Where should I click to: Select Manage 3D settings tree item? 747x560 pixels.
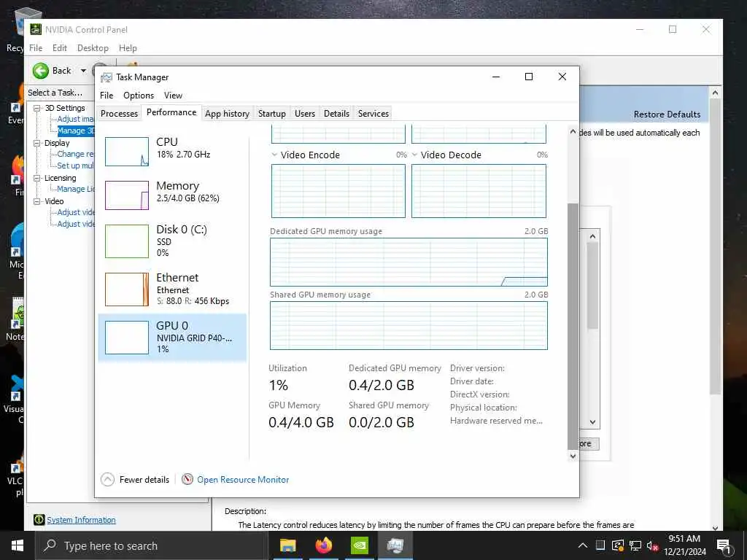(76, 131)
